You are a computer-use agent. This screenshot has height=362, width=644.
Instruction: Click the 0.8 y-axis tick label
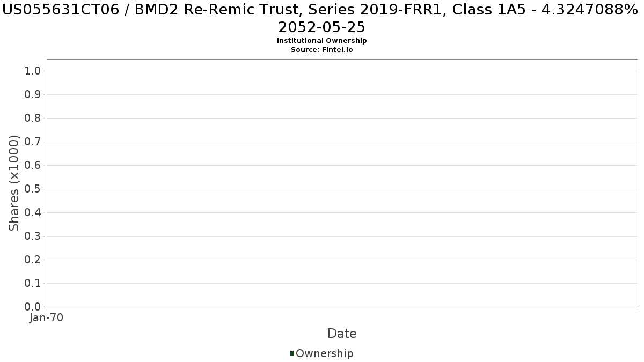point(33,119)
